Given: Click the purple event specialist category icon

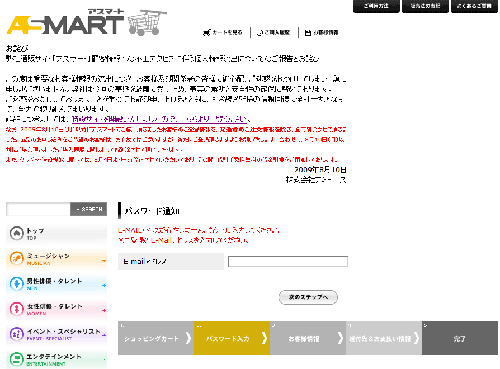Looking at the screenshot, I should pyautogui.click(x=16, y=334).
